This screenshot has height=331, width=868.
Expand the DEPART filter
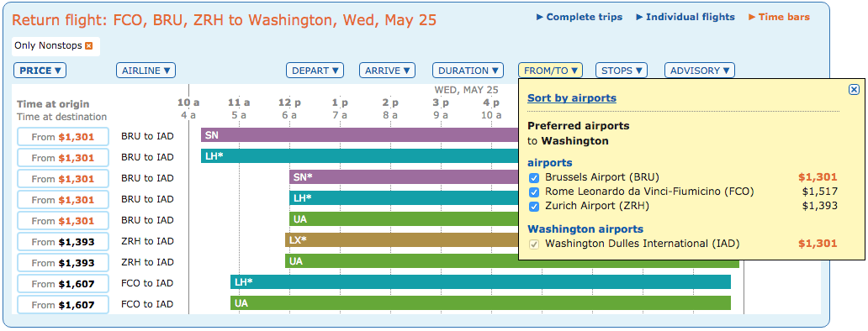click(x=315, y=71)
